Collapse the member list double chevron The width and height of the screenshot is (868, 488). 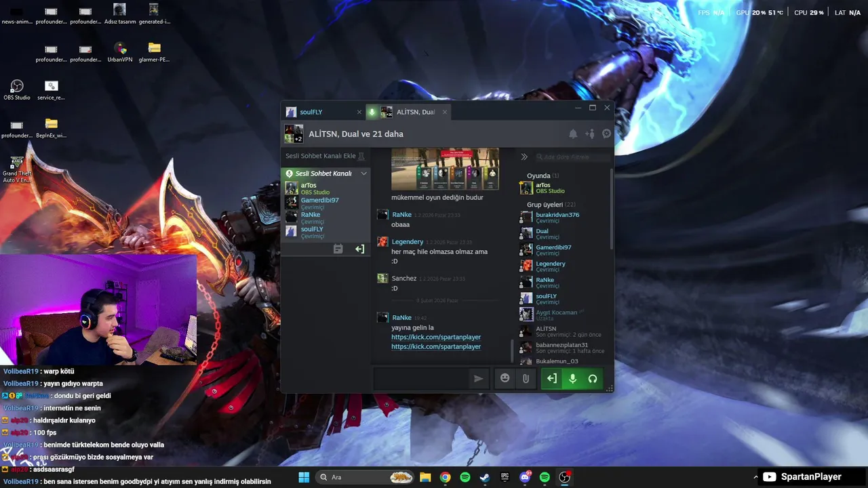pyautogui.click(x=524, y=157)
